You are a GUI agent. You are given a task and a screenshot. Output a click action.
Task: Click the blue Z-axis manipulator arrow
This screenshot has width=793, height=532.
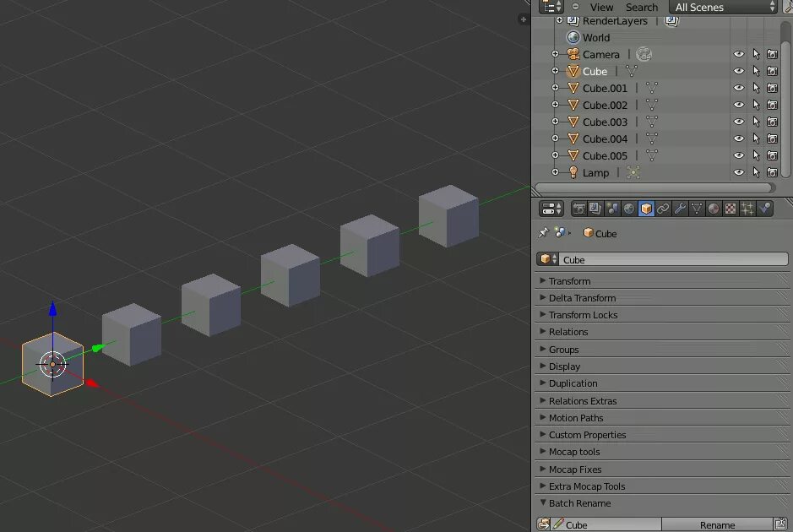pyautogui.click(x=52, y=309)
